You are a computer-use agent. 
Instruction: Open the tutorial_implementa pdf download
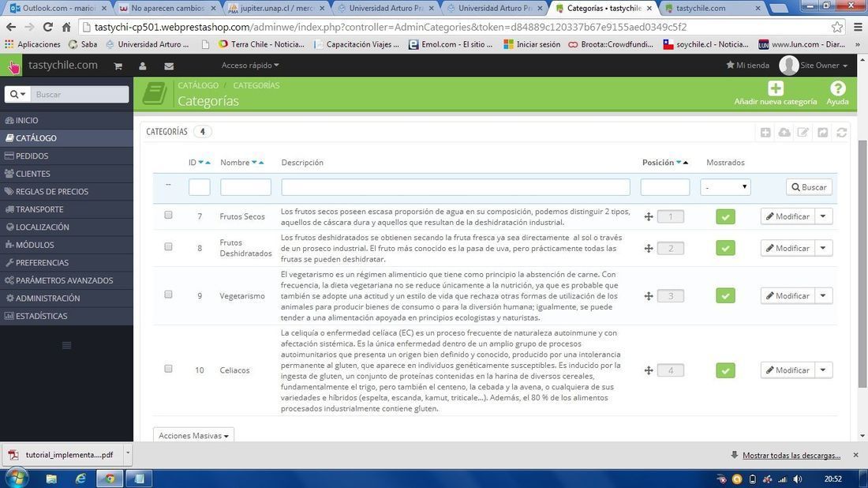tap(62, 455)
